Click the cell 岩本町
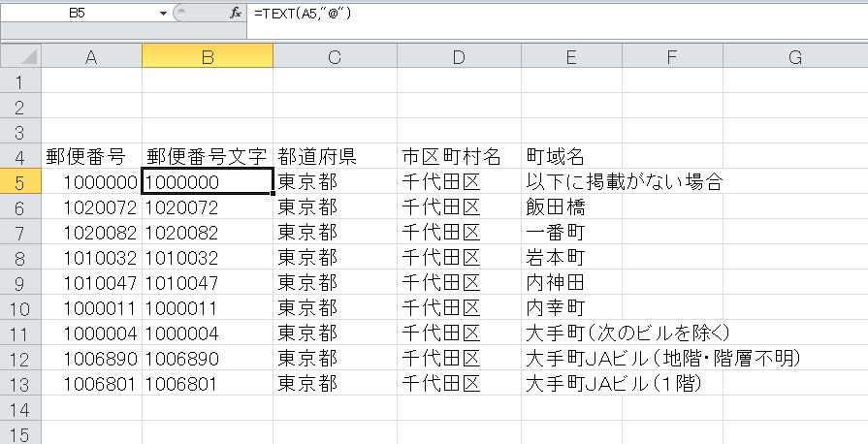 (x=571, y=258)
